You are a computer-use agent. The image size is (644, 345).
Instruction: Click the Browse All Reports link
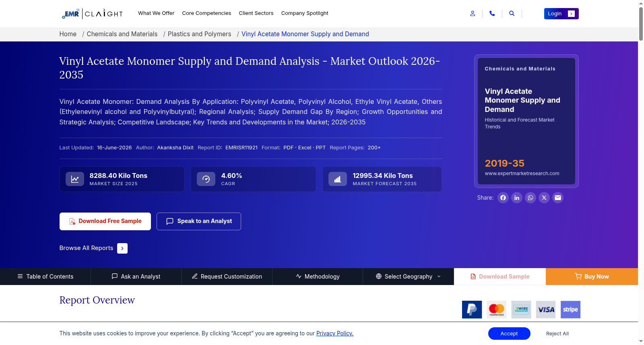tap(86, 248)
